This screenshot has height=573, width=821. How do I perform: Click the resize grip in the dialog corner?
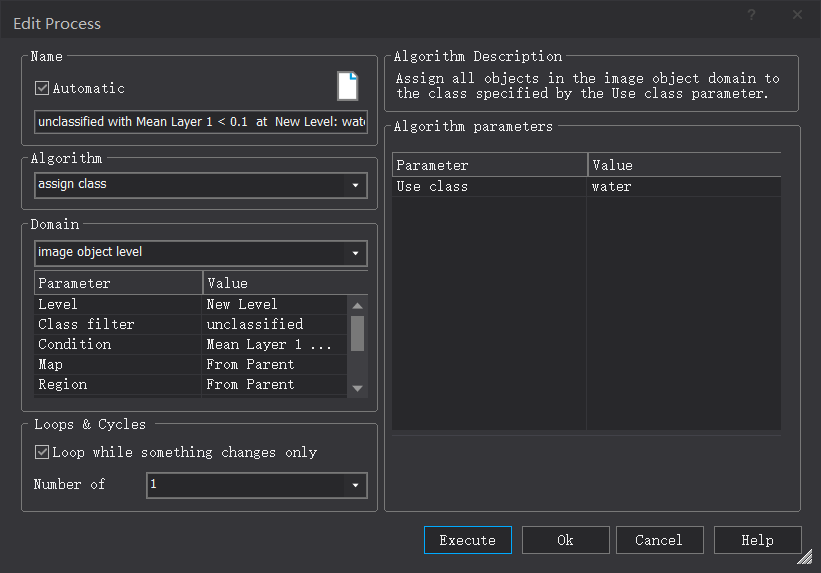coord(805,558)
